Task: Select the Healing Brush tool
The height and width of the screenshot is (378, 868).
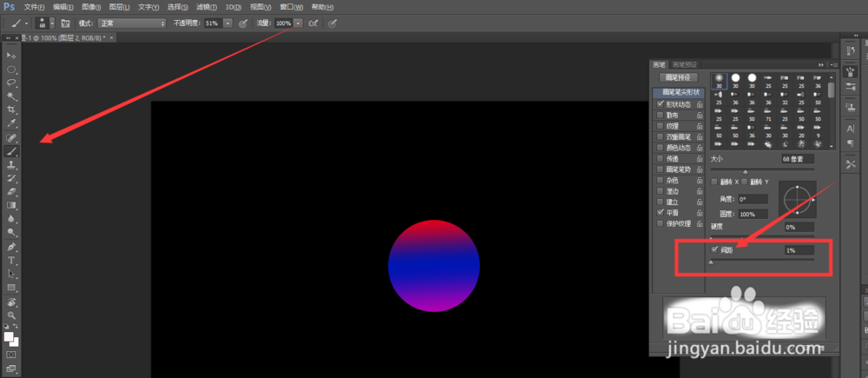Action: [x=11, y=137]
